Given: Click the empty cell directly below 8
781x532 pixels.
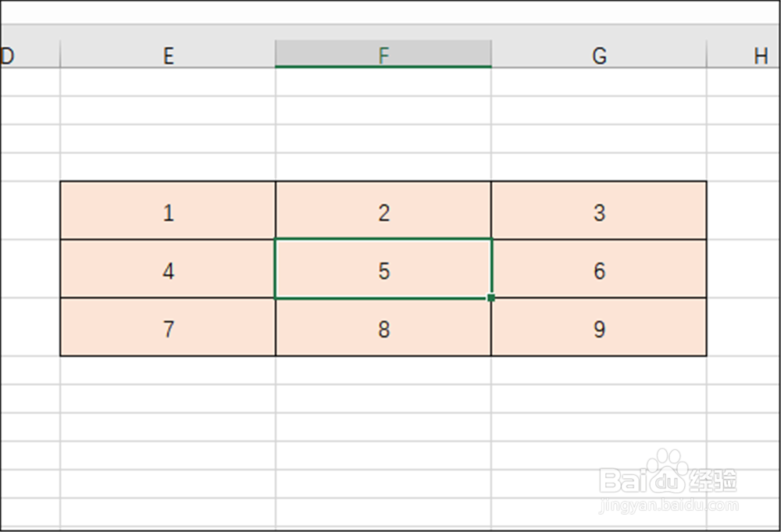Looking at the screenshot, I should [x=383, y=370].
